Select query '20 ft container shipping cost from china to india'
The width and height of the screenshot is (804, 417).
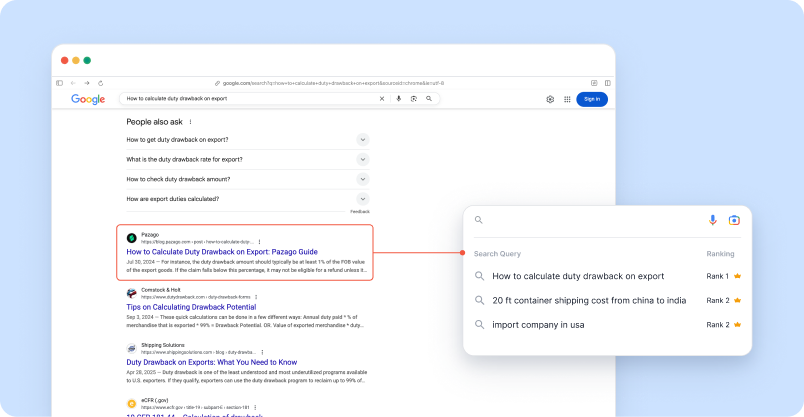coord(589,301)
